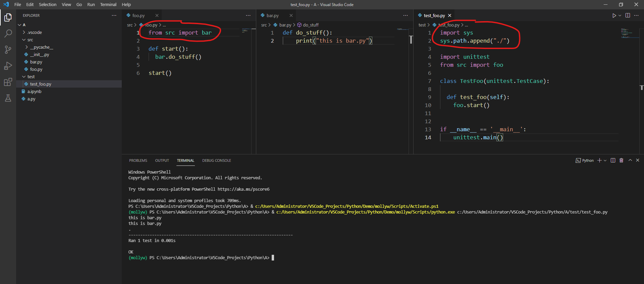644x284 pixels.
Task: Open new terminal launch profile dropdown
Action: 605,160
